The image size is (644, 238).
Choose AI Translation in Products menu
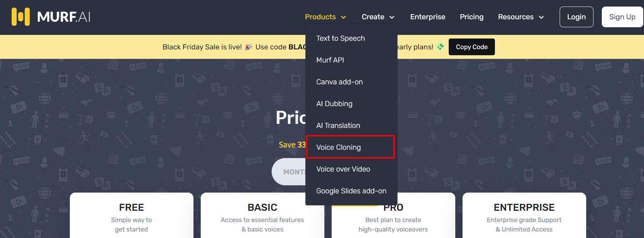pos(338,125)
